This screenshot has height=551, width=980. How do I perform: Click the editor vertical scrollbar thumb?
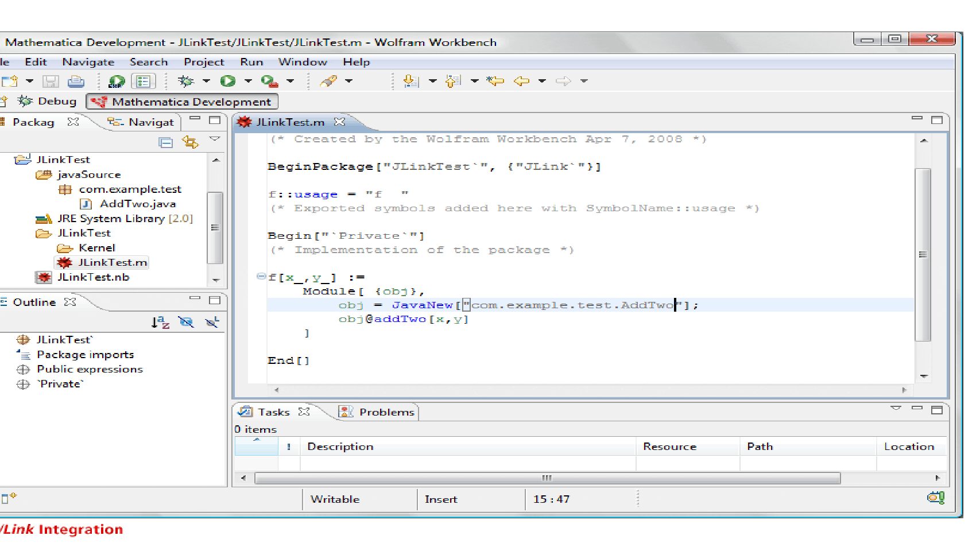click(x=923, y=254)
